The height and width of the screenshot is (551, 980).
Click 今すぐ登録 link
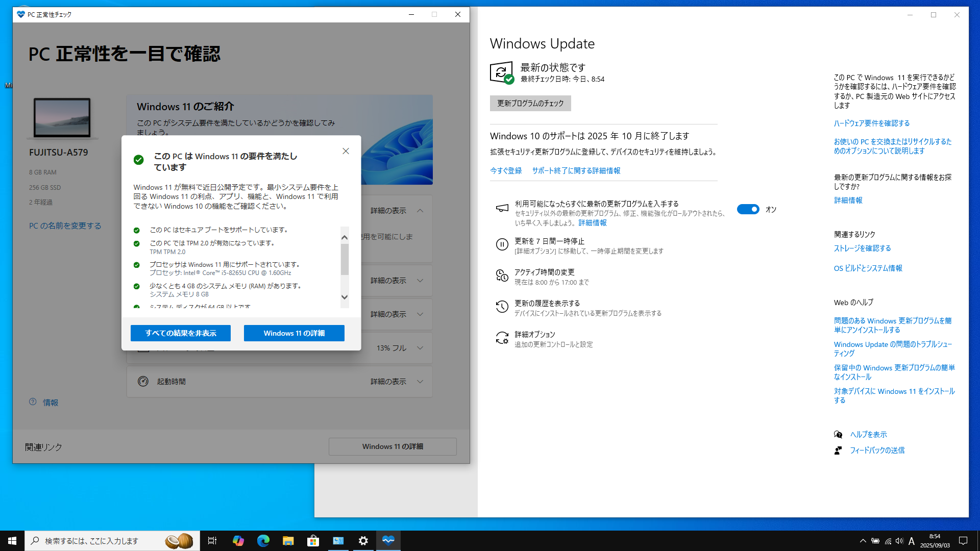(506, 170)
